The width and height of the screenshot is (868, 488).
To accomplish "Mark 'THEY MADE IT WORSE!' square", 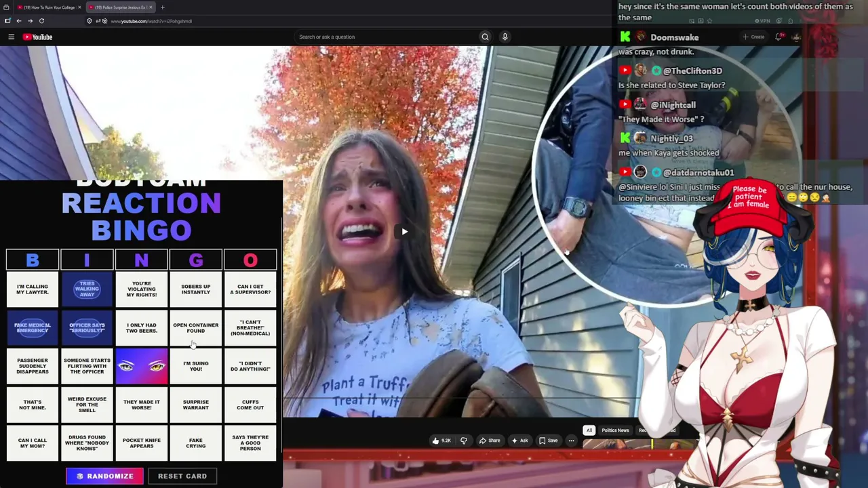I will (141, 405).
